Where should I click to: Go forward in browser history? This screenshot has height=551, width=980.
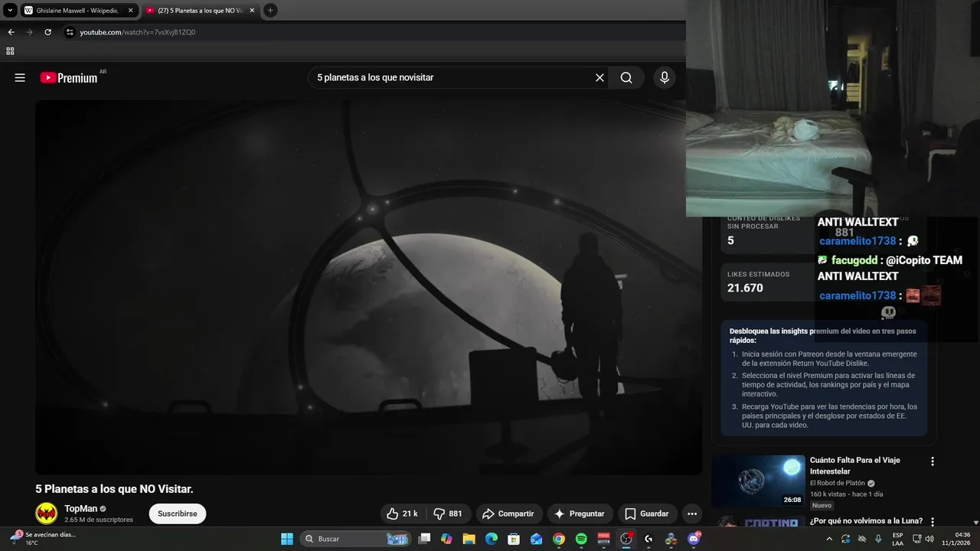pos(29,32)
